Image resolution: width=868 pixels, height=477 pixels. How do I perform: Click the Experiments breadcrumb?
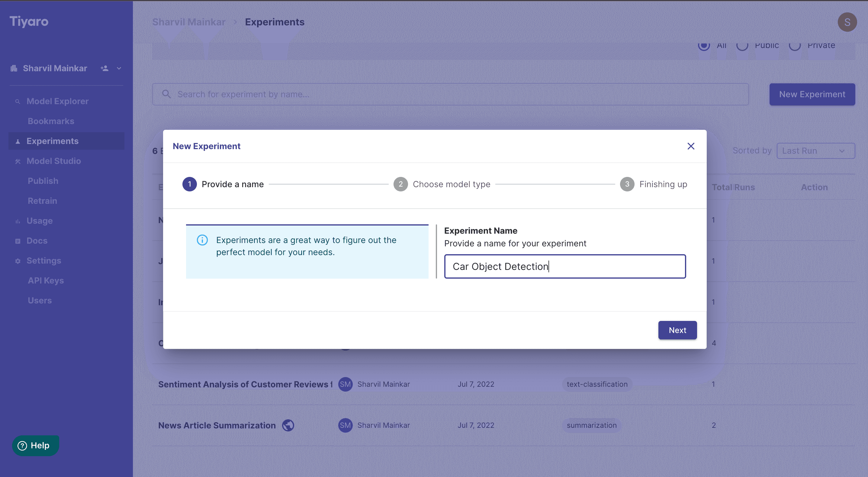click(274, 22)
